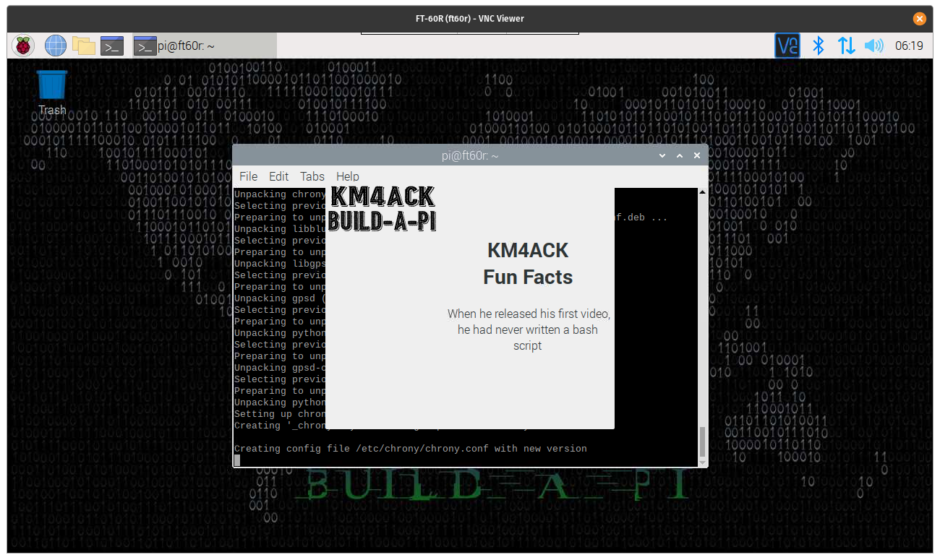Screen dimensions: 940x560
Task: Click the 'never written a bash script' fact text
Action: click(528, 329)
